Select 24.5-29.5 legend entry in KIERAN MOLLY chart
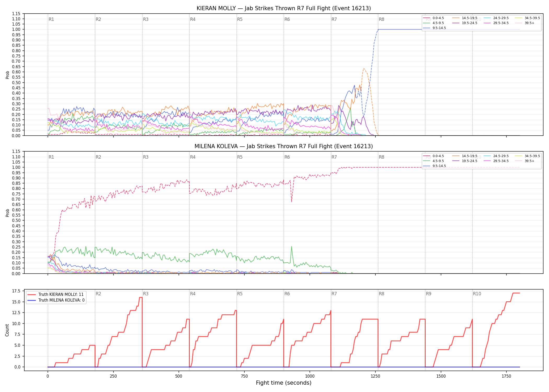This screenshot has width=549, height=392. (496, 18)
